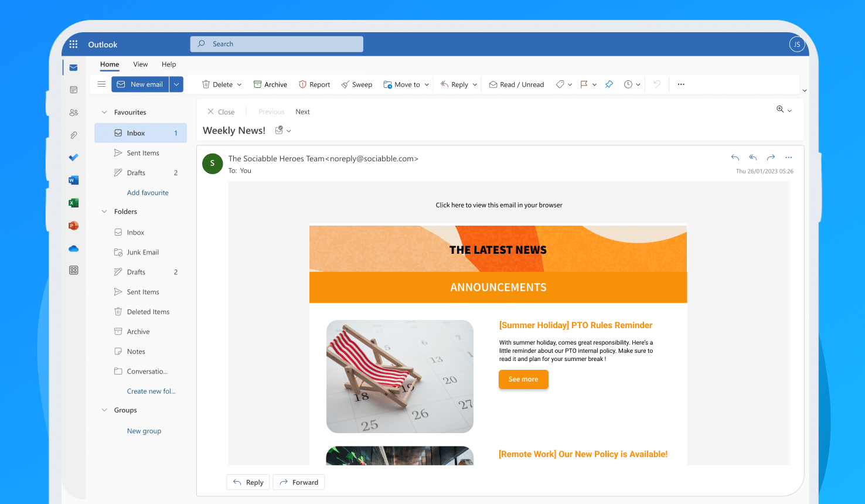The width and height of the screenshot is (865, 504).
Task: Open the To Do checkmark app
Action: point(73,157)
